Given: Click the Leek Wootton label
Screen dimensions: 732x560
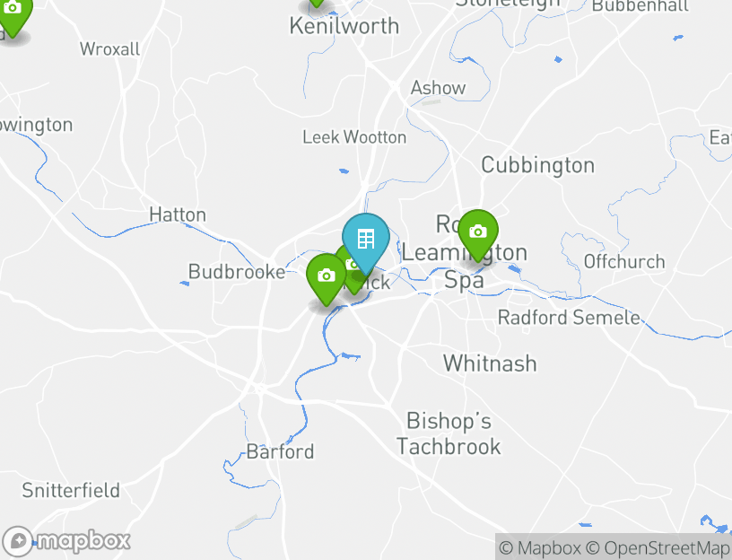Looking at the screenshot, I should click(354, 137).
